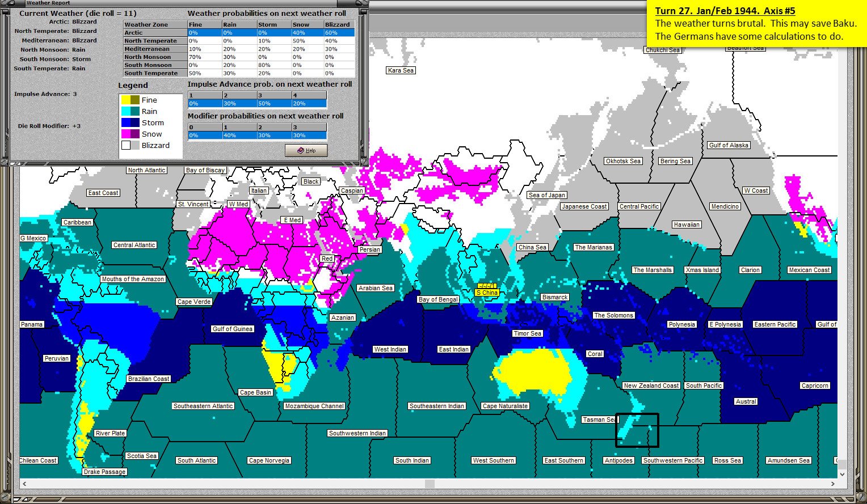
Task: Click the Gulf of Alaska label
Action: pyautogui.click(x=729, y=145)
